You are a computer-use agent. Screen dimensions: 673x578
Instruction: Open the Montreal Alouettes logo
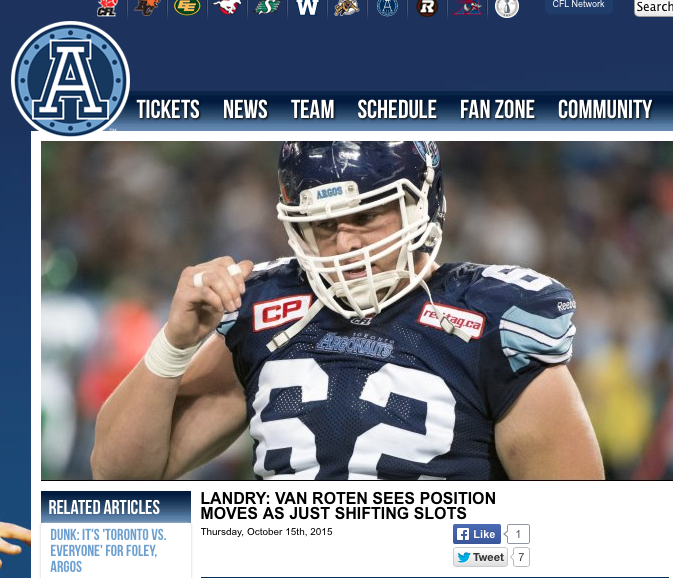[x=468, y=7]
